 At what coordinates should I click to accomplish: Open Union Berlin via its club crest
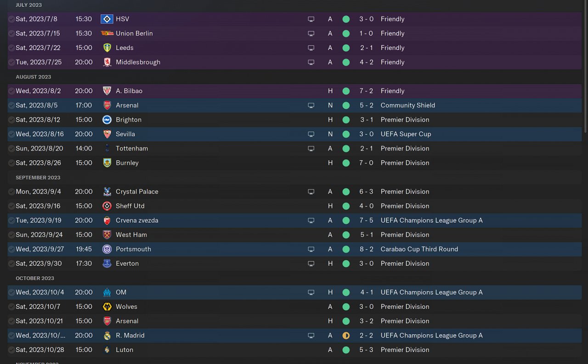[x=107, y=34]
